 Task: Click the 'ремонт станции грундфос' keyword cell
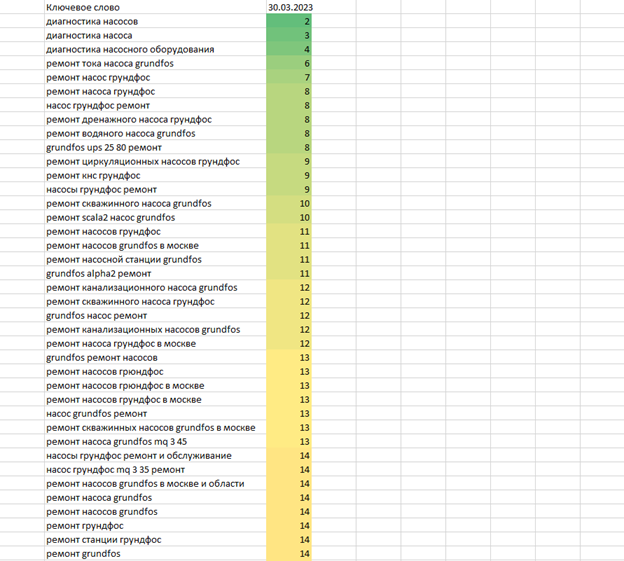(155, 540)
